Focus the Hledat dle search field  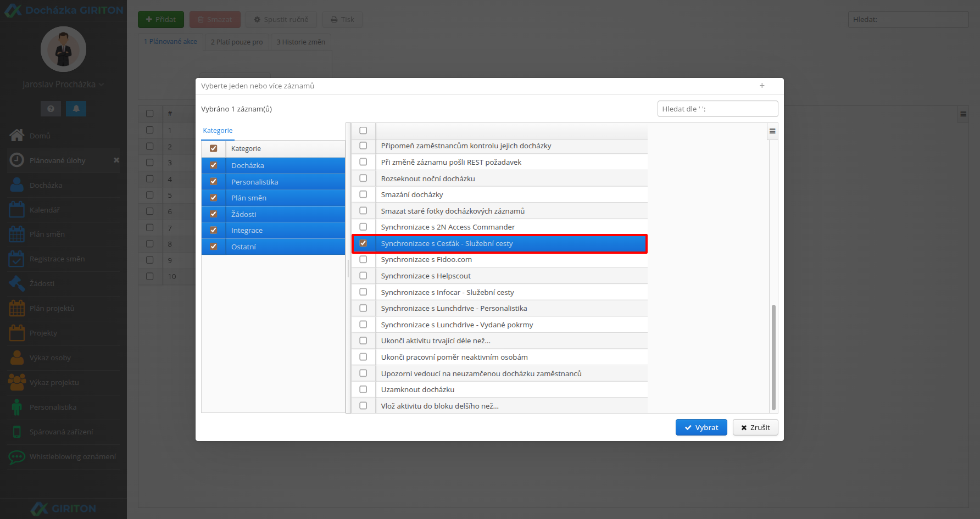(717, 109)
